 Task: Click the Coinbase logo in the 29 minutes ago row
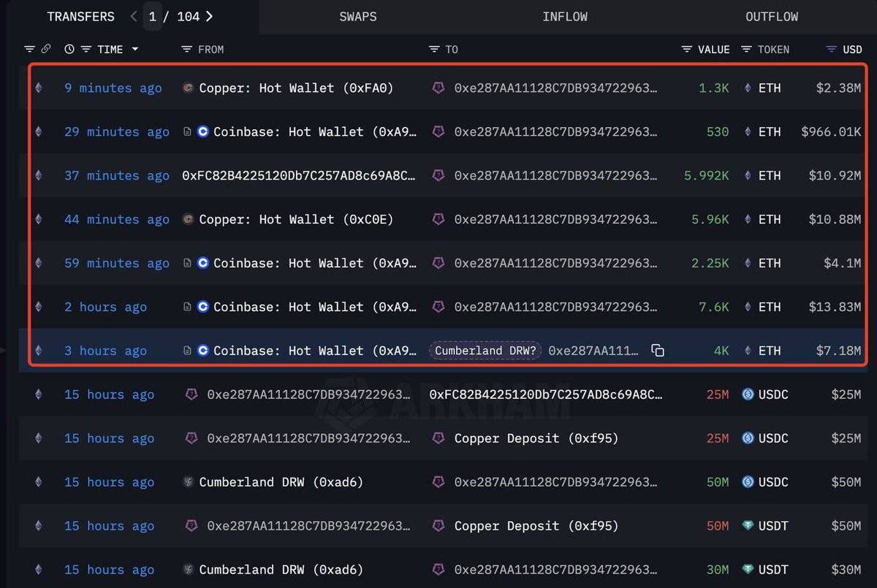point(203,131)
